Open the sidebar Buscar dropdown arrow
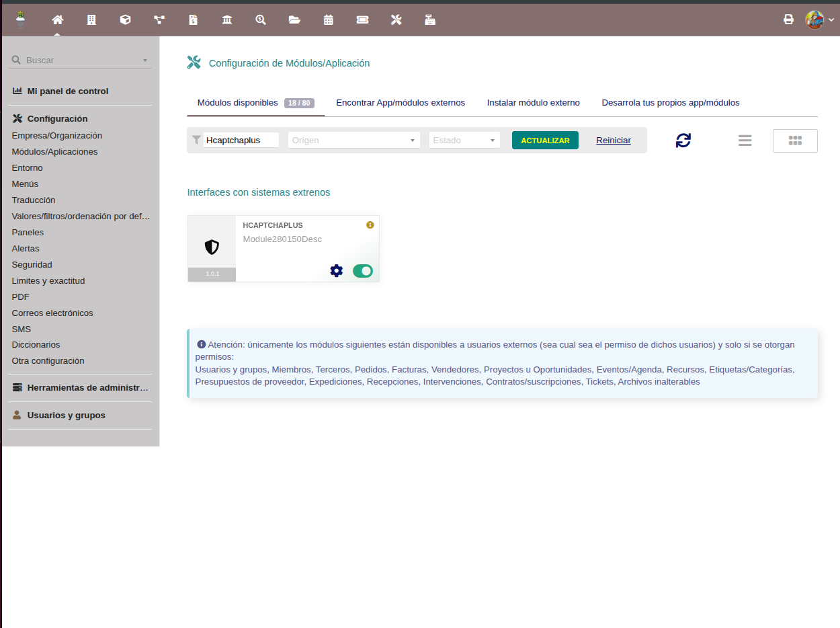The height and width of the screenshot is (628, 840). [144, 61]
